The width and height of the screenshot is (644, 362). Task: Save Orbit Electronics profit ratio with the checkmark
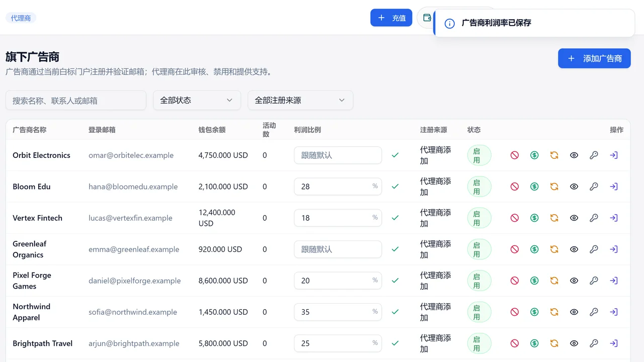click(x=395, y=155)
